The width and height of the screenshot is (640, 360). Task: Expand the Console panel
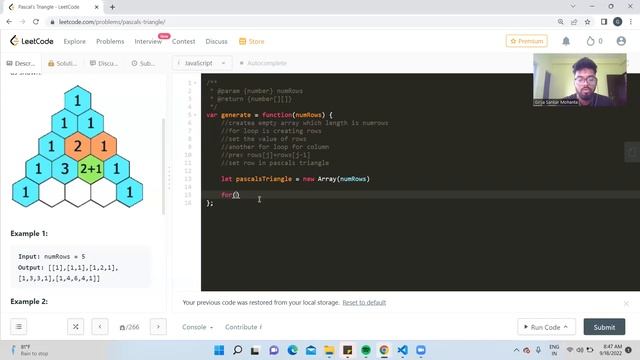[198, 327]
